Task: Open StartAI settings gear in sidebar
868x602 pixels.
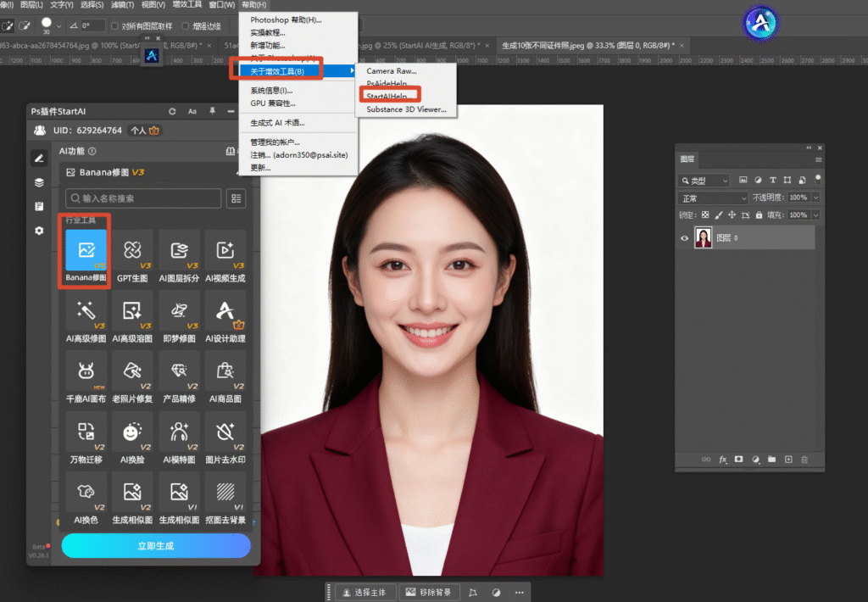Action: pos(39,231)
